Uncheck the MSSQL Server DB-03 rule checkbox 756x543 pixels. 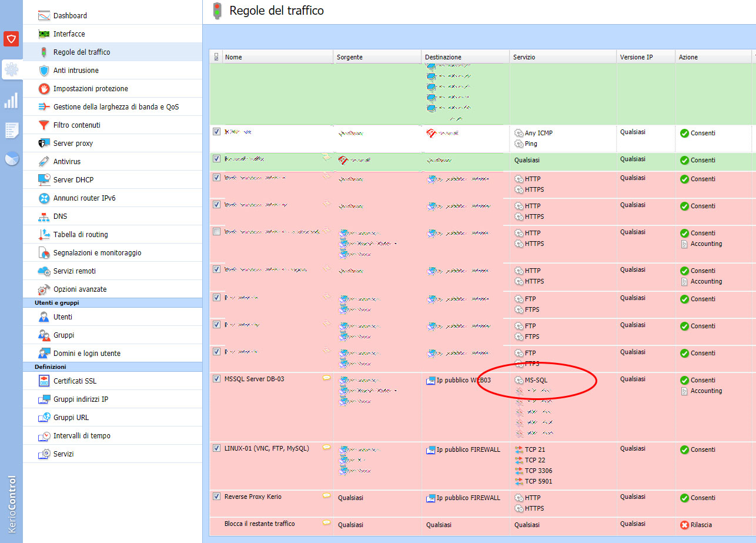pos(216,379)
